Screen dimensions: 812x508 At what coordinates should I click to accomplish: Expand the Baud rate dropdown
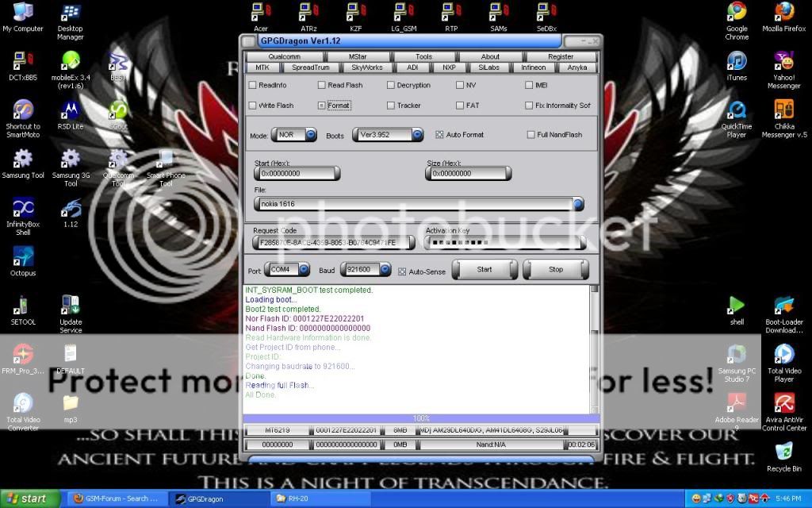coord(385,270)
